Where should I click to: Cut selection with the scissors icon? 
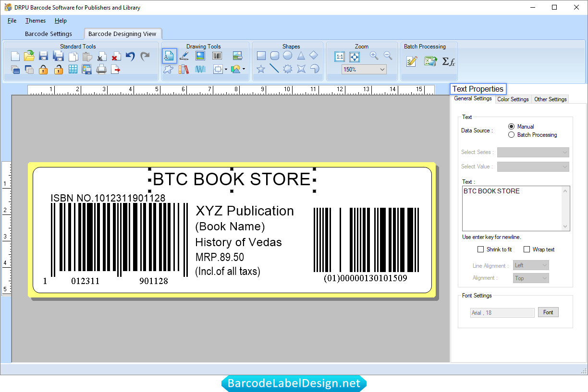pyautogui.click(x=101, y=56)
